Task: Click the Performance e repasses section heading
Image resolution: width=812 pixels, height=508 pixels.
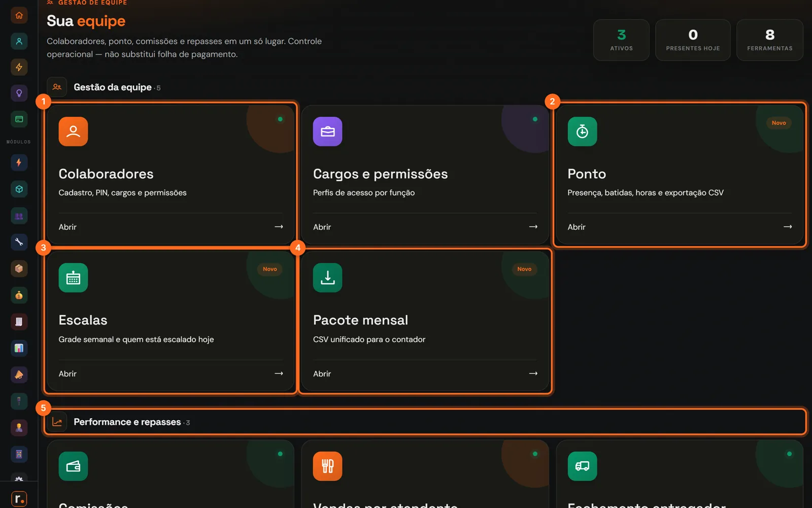Action: coord(127,422)
